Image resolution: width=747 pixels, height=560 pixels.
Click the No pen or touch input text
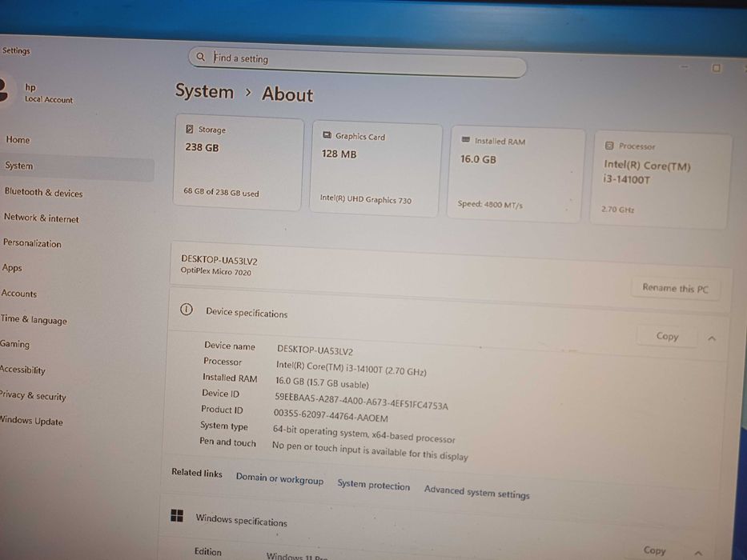[370, 451]
